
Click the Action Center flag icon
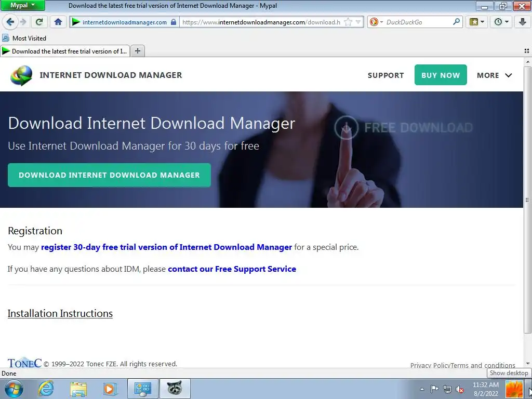coord(435,389)
